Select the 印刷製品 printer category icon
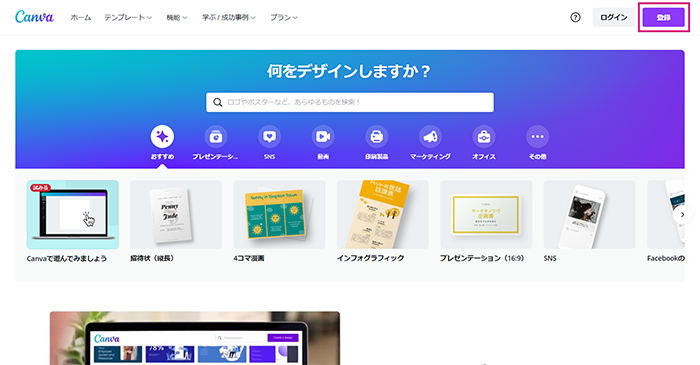The width and height of the screenshot is (700, 365). point(376,137)
